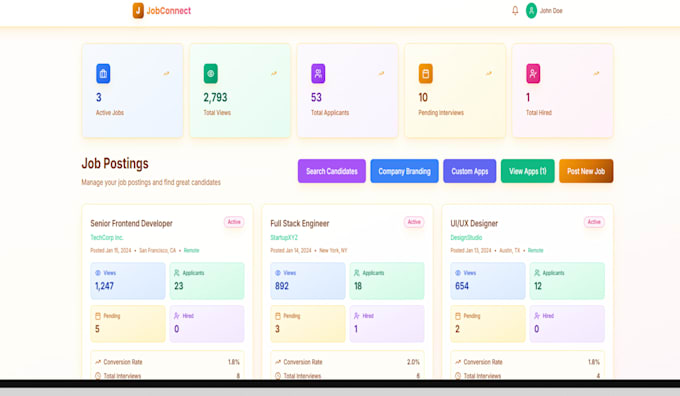Viewport: 680px width, 396px height.
Task: Click the green Total Views eye icon
Action: point(211,73)
